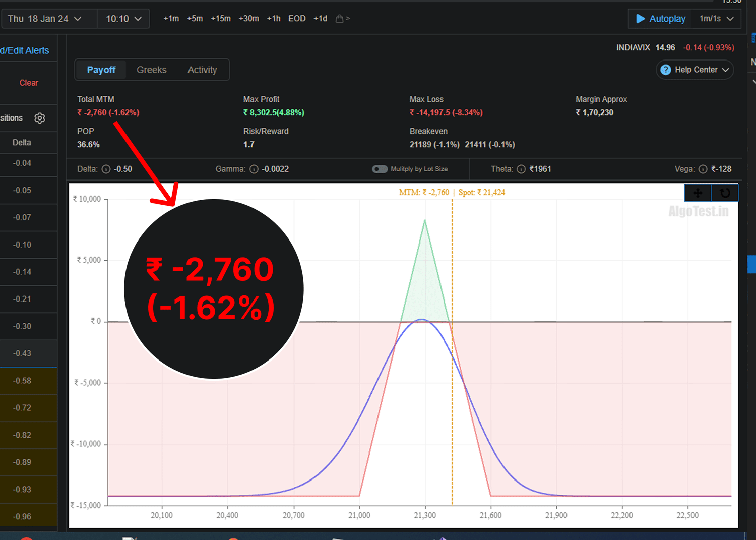Click Clear to remove positions

29,83
